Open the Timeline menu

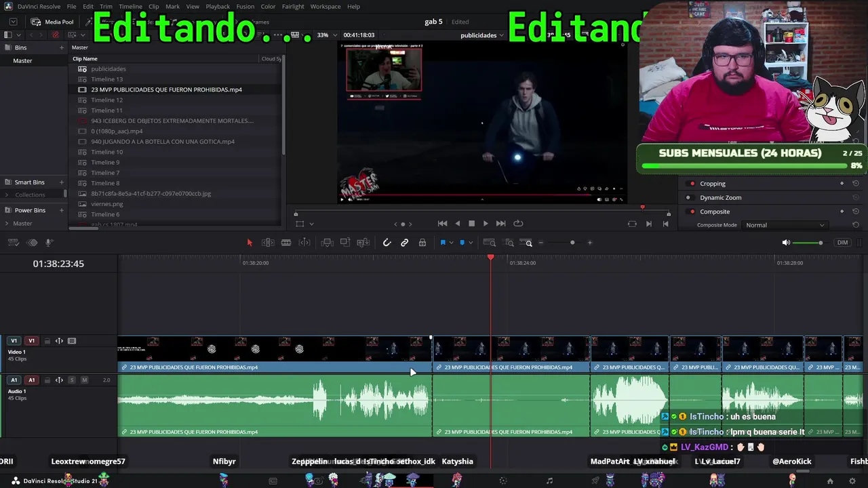point(130,6)
